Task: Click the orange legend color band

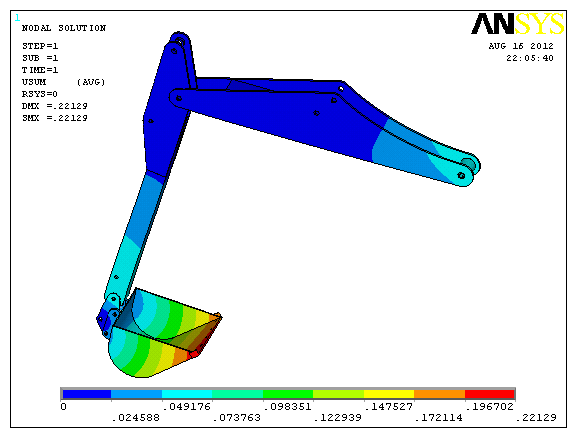Action: (x=439, y=394)
